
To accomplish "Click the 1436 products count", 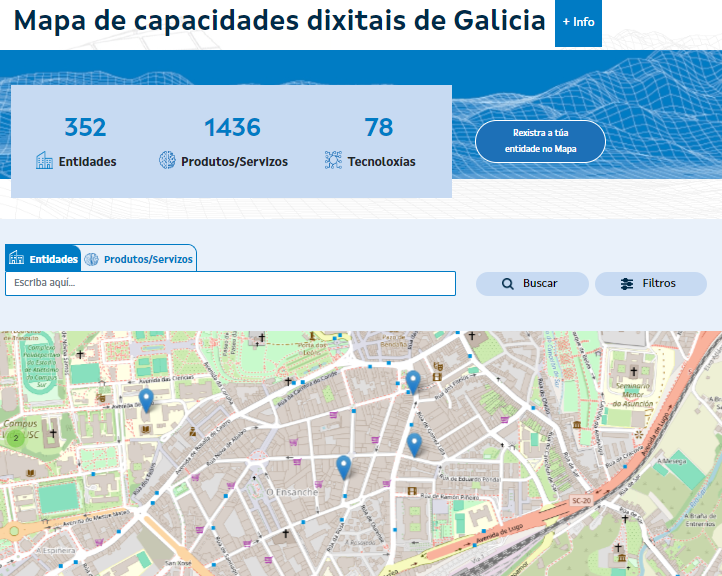I will pos(233,128).
